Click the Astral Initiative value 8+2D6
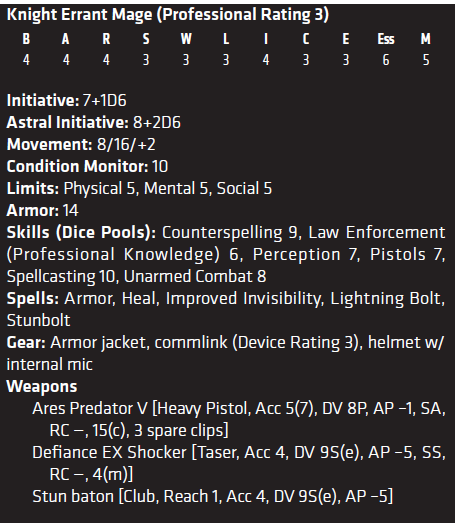This screenshot has height=523, width=455. point(157,122)
